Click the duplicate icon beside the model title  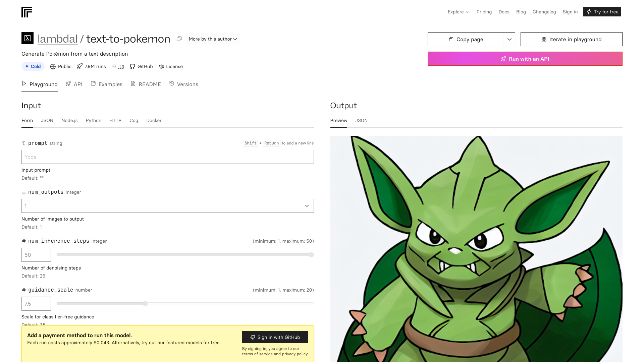(179, 39)
